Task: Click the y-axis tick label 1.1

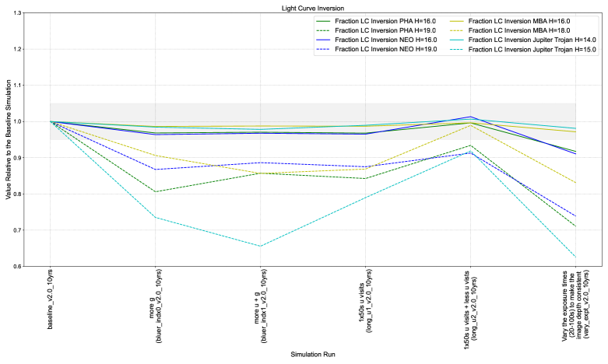Action: (x=16, y=86)
